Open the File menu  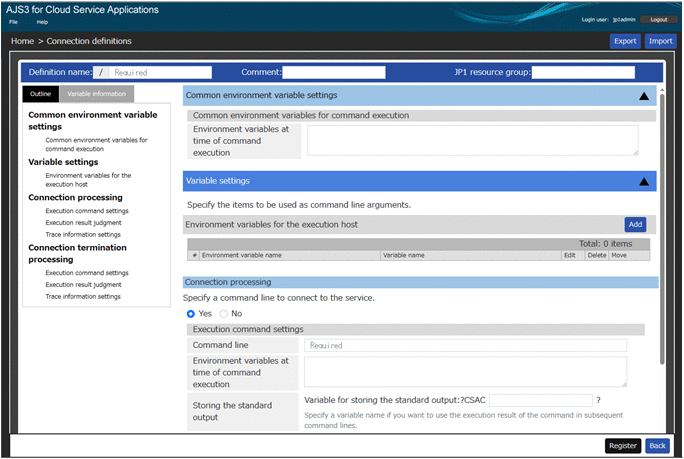14,21
